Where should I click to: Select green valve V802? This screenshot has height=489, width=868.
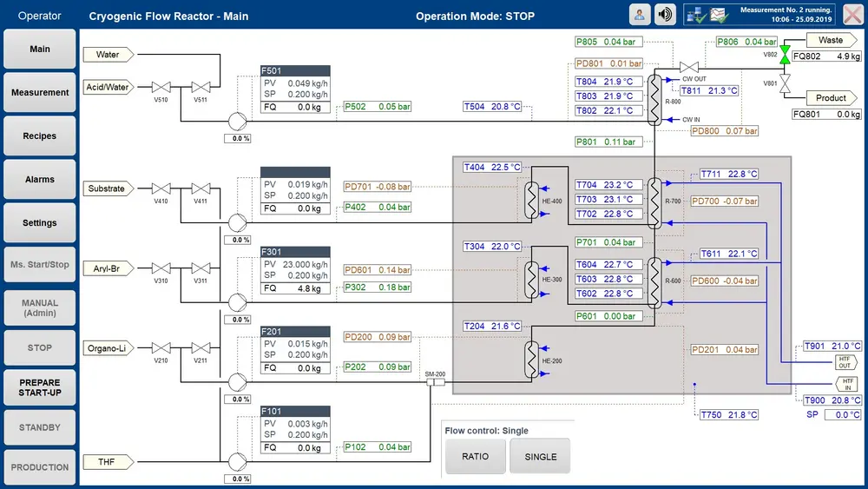click(x=785, y=55)
